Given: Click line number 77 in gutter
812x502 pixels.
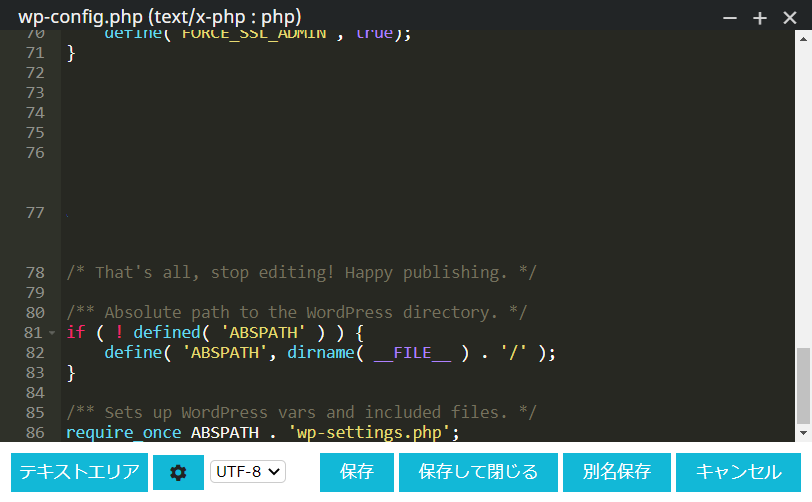Looking at the screenshot, I should pos(35,213).
